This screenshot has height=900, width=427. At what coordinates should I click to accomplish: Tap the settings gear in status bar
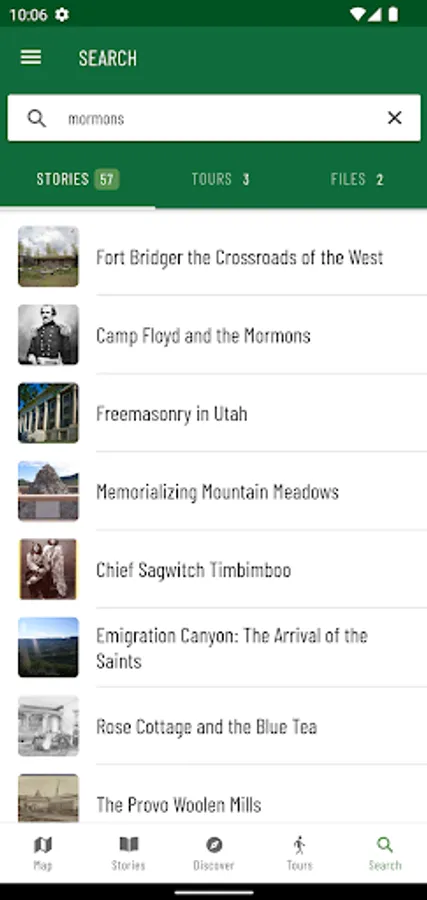[62, 14]
